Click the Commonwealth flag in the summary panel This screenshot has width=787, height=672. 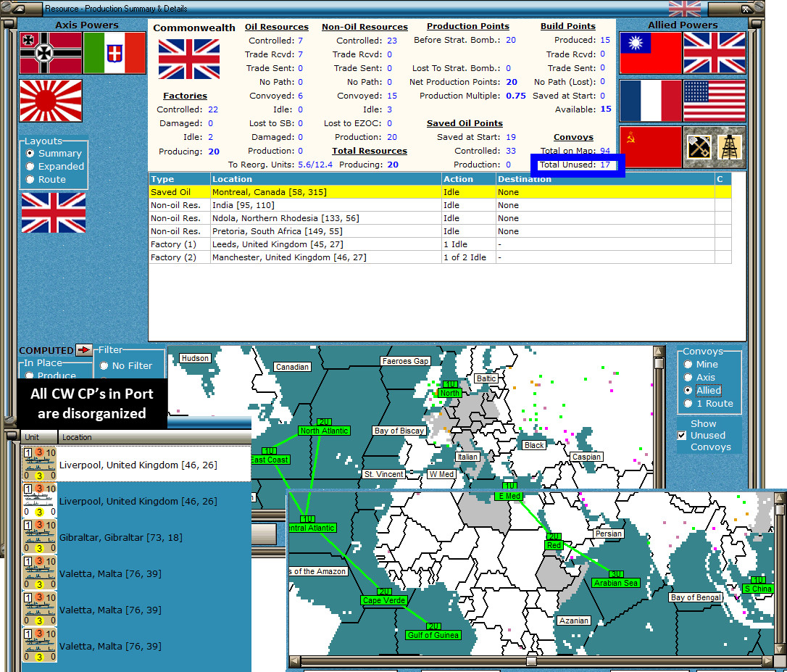pos(188,59)
